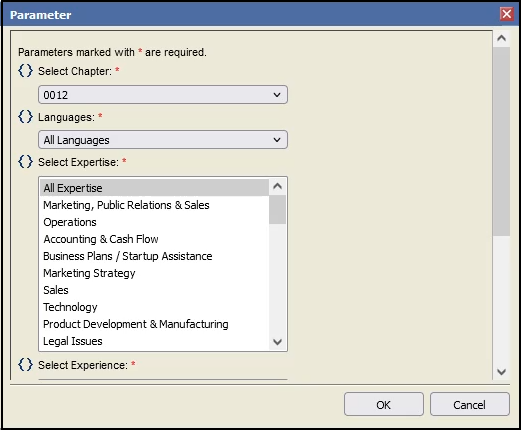Screen dimensions: 521x430
Task: Click the expertise list's up scroll arrow
Action: (x=277, y=186)
